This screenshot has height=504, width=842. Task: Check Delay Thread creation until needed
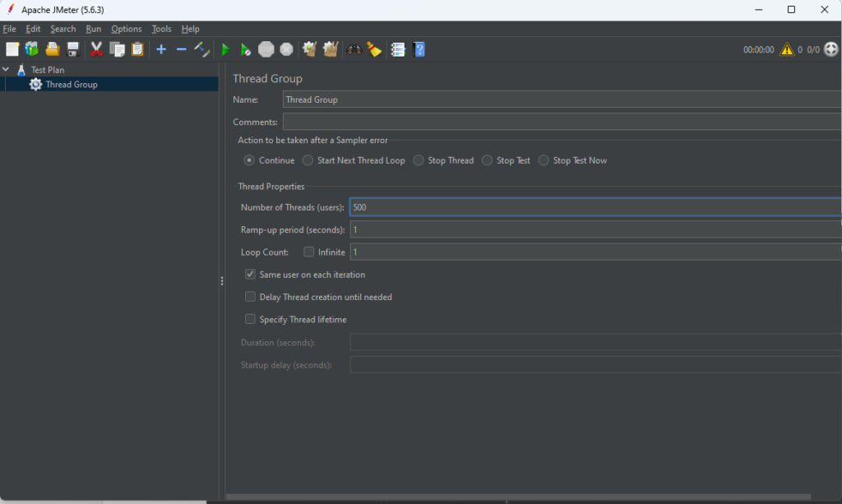[x=251, y=297]
